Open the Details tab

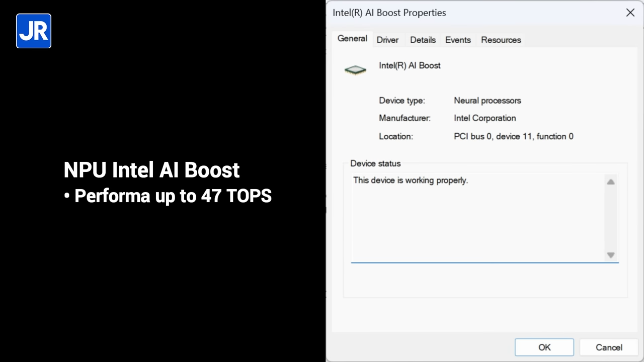(423, 40)
